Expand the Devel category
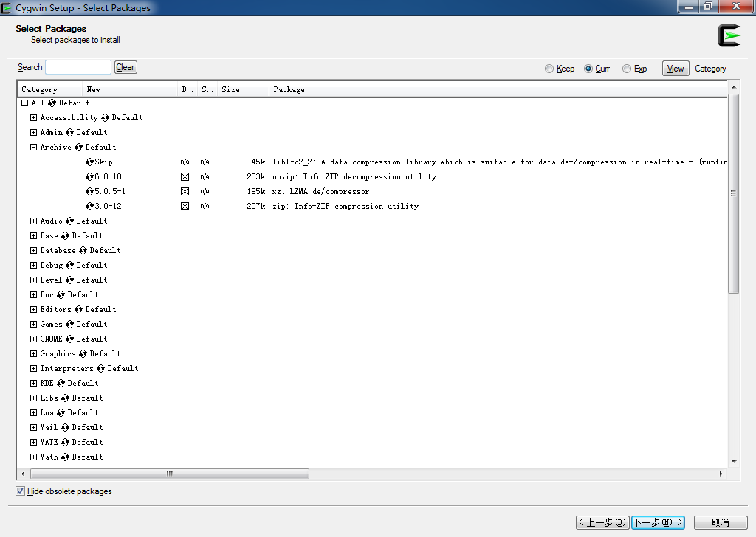The width and height of the screenshot is (756, 537). point(33,280)
